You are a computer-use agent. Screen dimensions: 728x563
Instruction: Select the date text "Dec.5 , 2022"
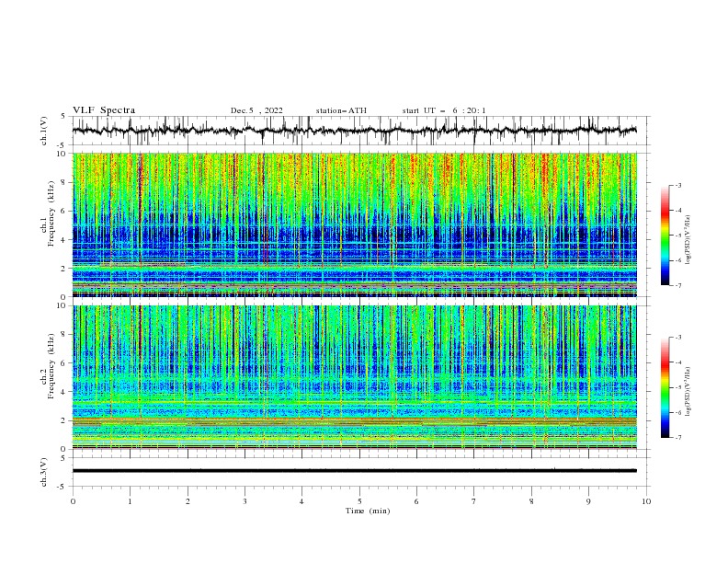pyautogui.click(x=256, y=110)
